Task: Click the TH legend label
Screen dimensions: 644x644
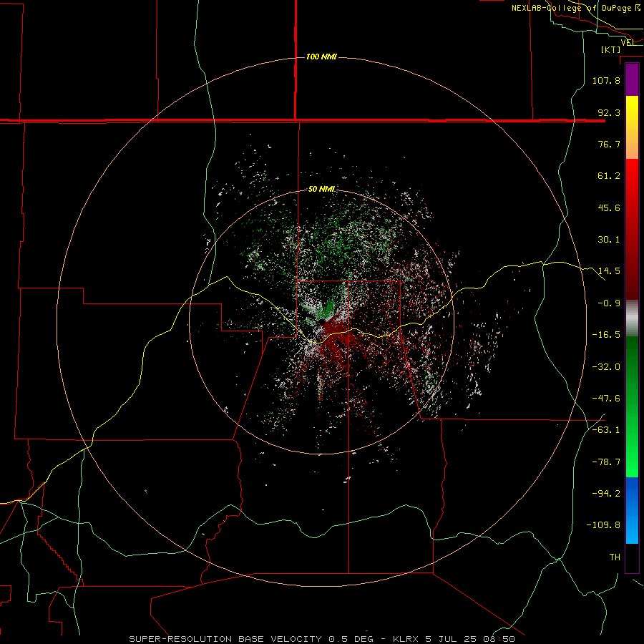Action: click(615, 557)
